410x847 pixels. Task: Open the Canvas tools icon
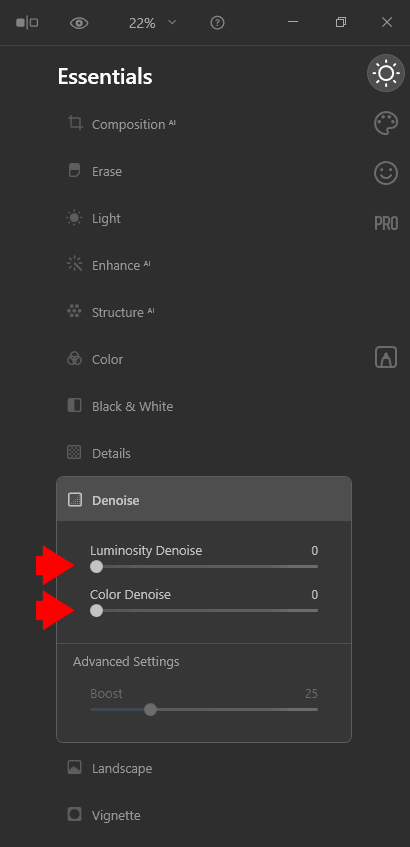tap(386, 357)
